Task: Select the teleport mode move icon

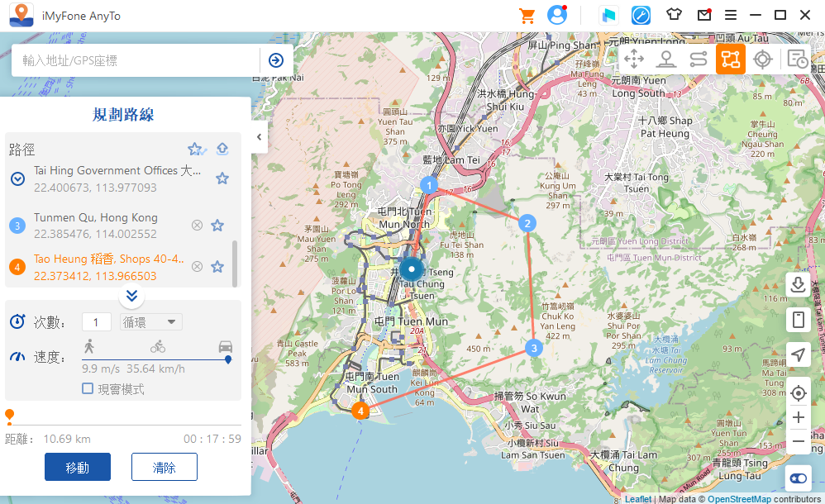Action: [634, 59]
